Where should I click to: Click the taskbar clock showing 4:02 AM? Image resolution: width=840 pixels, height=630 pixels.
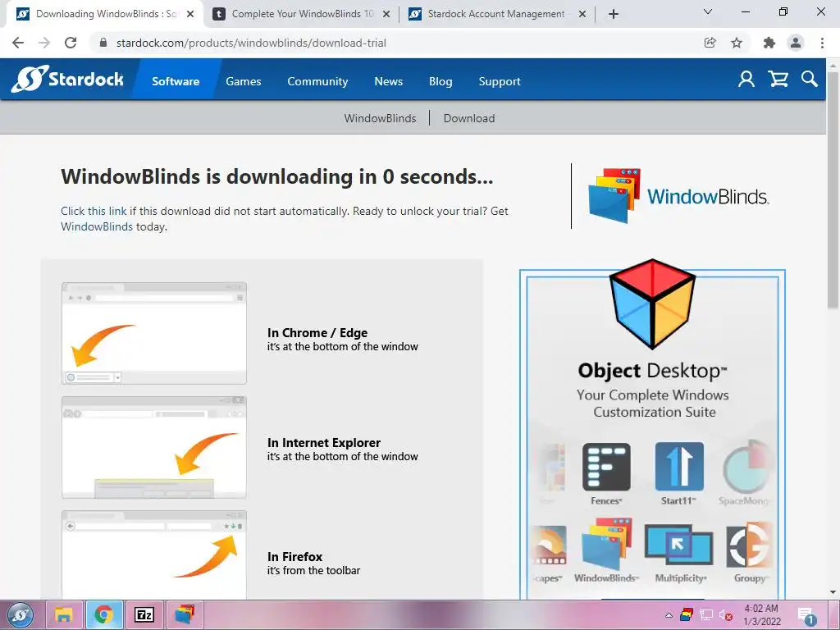click(x=762, y=614)
